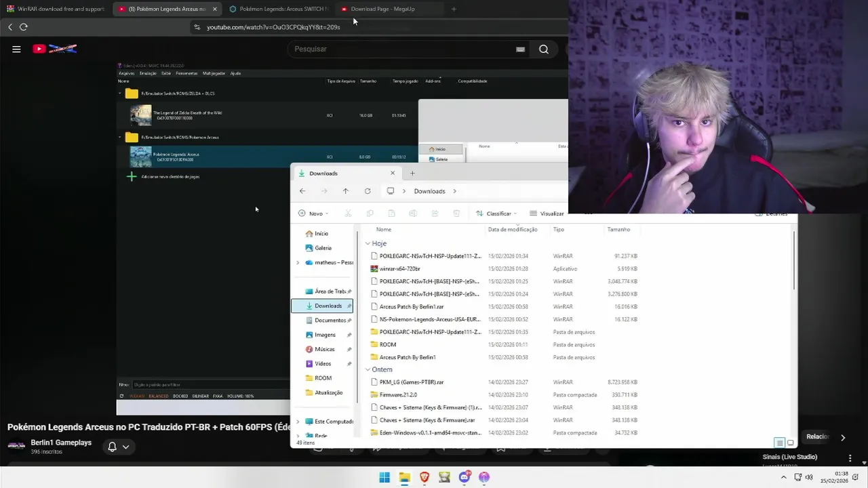The height and width of the screenshot is (488, 868).
Task: Open the three-dot menu on Sinais video
Action: coord(850,458)
